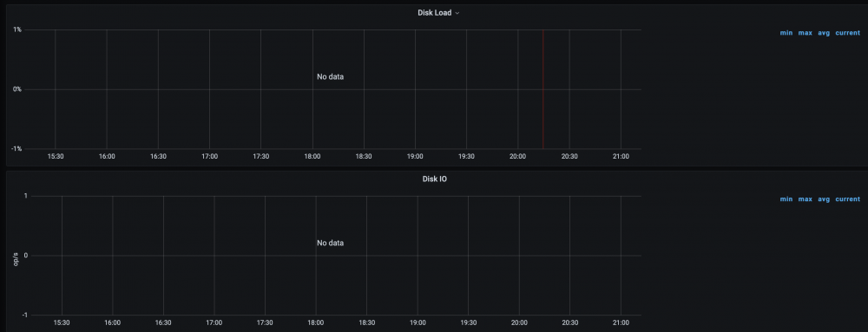Click the 15:30 time label in Disk Load
This screenshot has height=332, width=868.
[56, 157]
